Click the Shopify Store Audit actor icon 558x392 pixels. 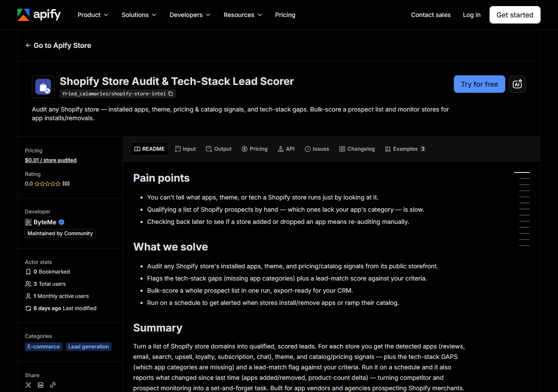(43, 87)
